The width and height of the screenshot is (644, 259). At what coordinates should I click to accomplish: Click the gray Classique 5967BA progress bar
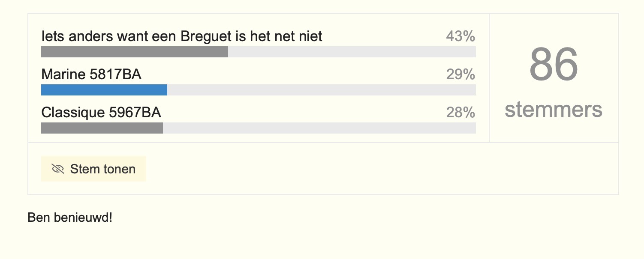click(x=102, y=128)
